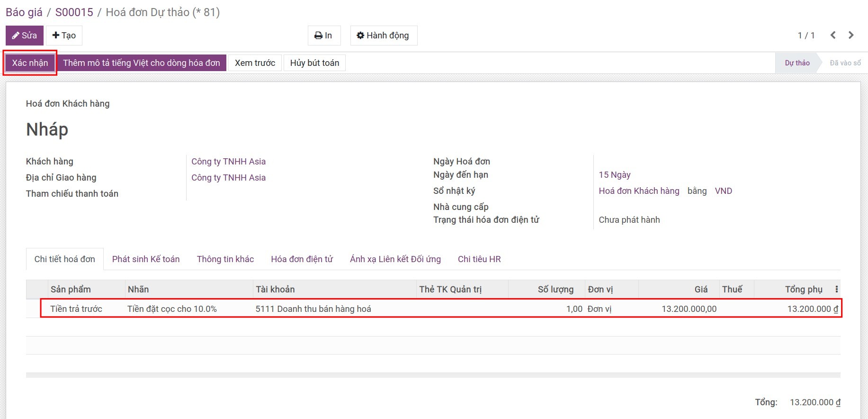Switch to Chi tiêu HR tab
868x419 pixels.
pyautogui.click(x=479, y=259)
